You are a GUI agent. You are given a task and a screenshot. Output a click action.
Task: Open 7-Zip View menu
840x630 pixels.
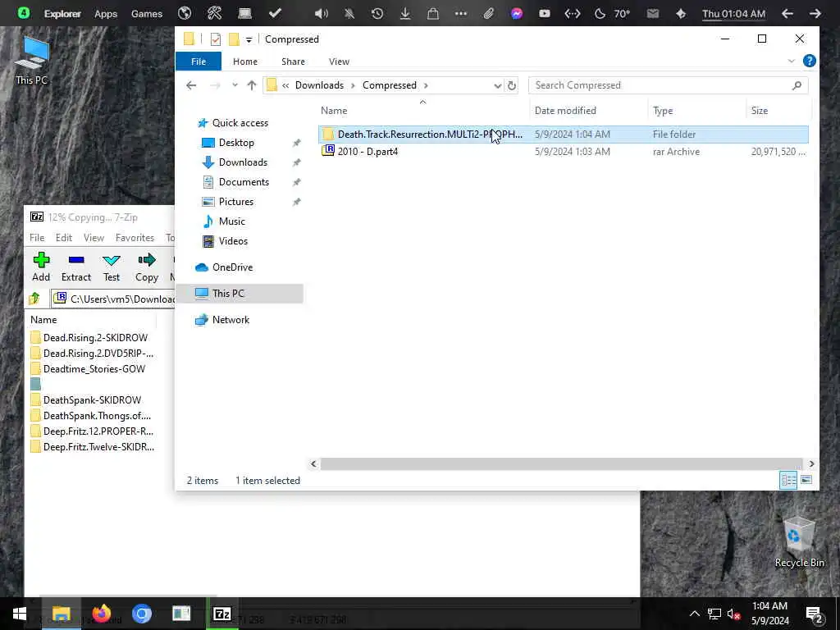click(x=94, y=237)
